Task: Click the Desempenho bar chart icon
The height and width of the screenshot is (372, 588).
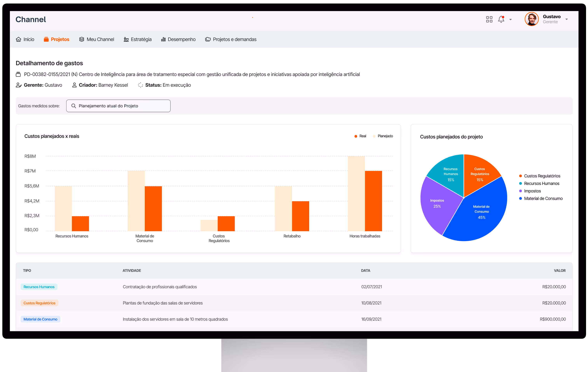Action: pos(163,39)
